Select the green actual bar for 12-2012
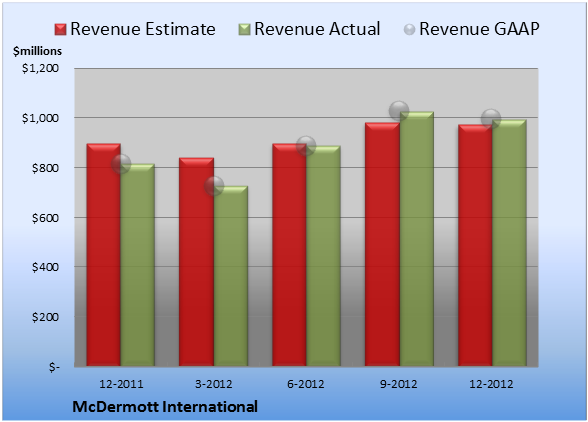Viewport: 588px width, 422px height. pos(509,243)
